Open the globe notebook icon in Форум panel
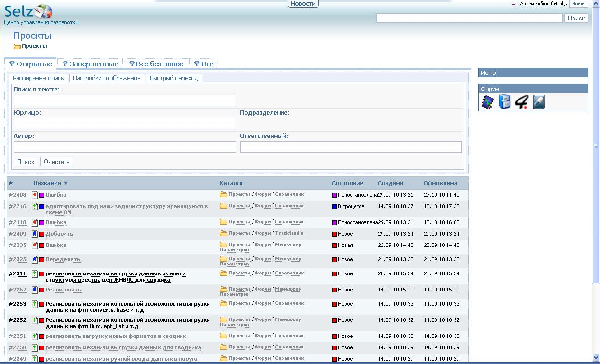Viewport: 600px width, 364px height. (488, 102)
